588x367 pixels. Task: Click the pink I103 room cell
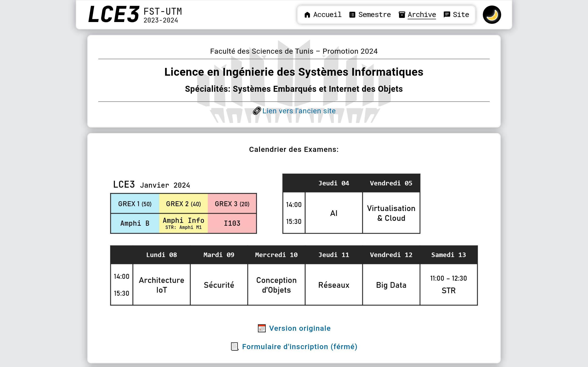232,223
